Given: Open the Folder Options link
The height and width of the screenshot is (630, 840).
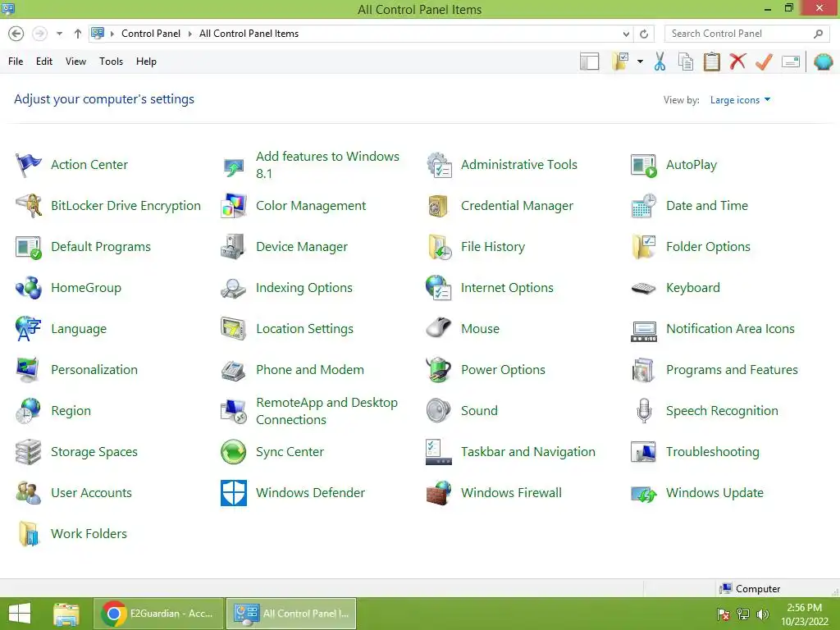Looking at the screenshot, I should click(708, 247).
